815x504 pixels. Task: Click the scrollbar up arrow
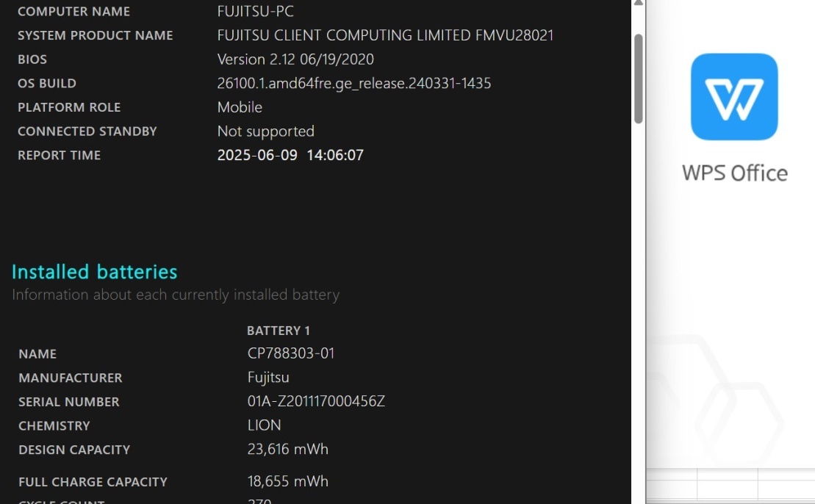(x=639, y=3)
